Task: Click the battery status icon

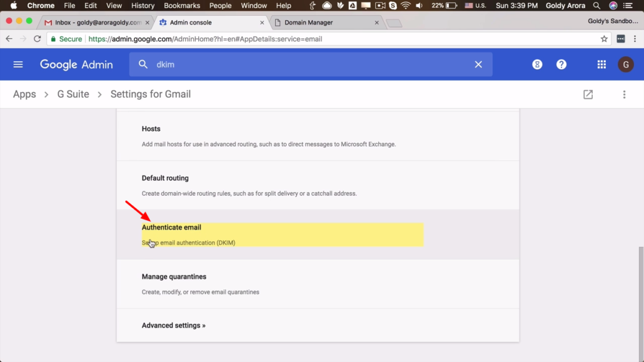Action: tap(451, 6)
